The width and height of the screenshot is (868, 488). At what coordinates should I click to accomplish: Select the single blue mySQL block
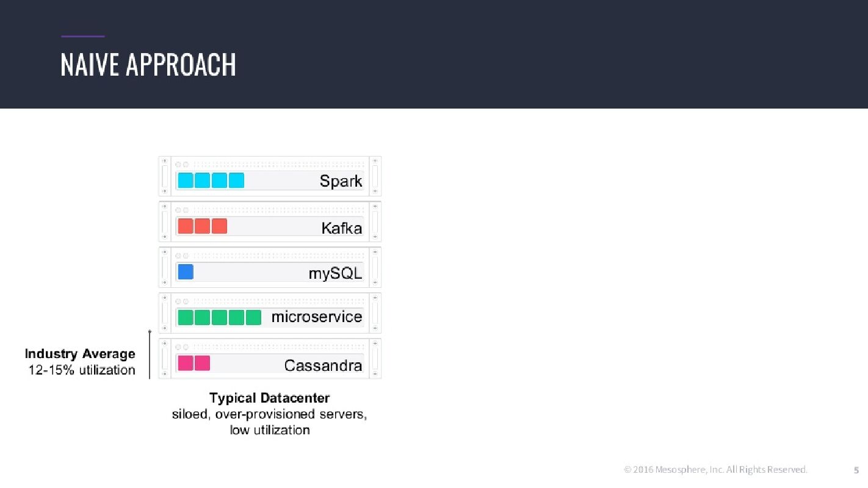tap(186, 271)
